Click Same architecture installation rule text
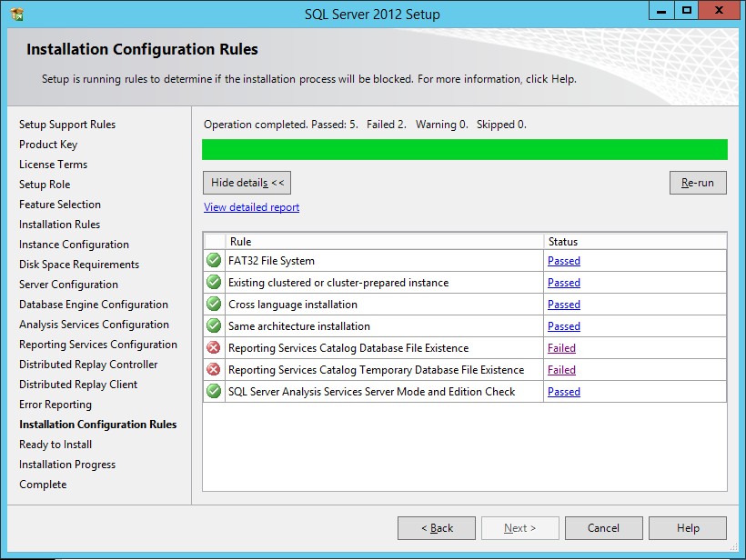 (x=298, y=326)
